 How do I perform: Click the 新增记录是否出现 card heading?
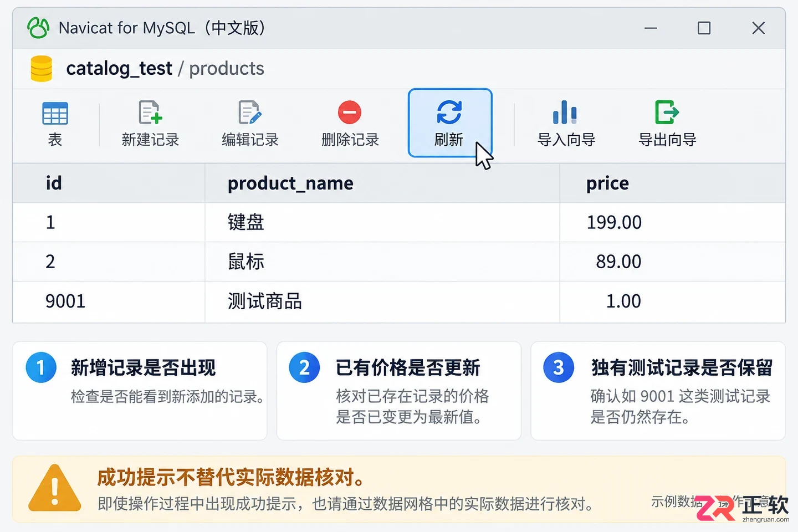(144, 367)
